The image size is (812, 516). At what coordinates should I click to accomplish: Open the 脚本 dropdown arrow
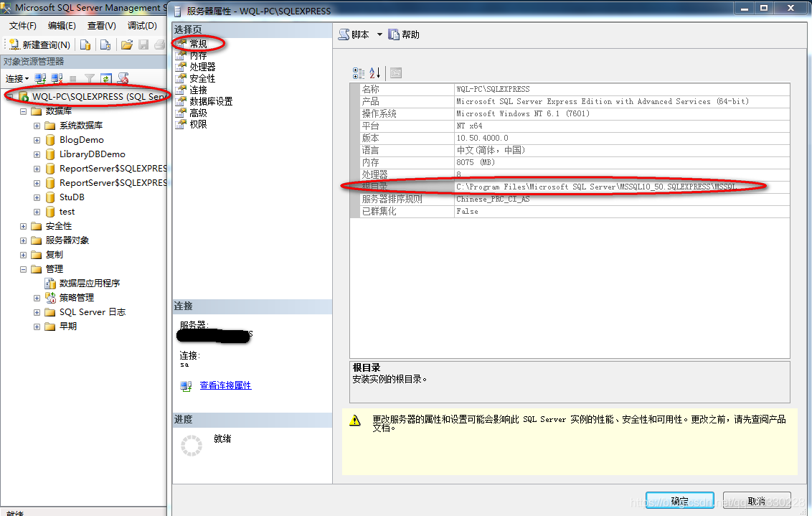(x=379, y=34)
